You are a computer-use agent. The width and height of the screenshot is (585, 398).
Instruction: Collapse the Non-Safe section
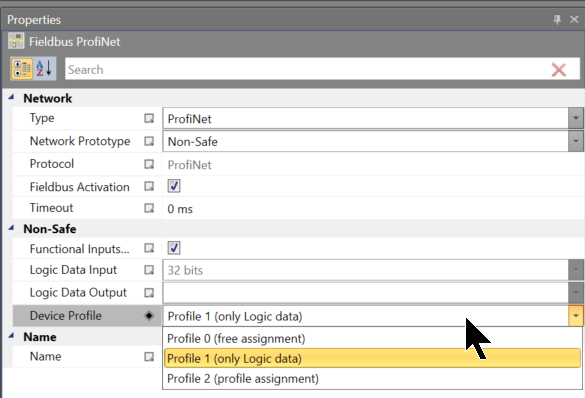pyautogui.click(x=11, y=228)
